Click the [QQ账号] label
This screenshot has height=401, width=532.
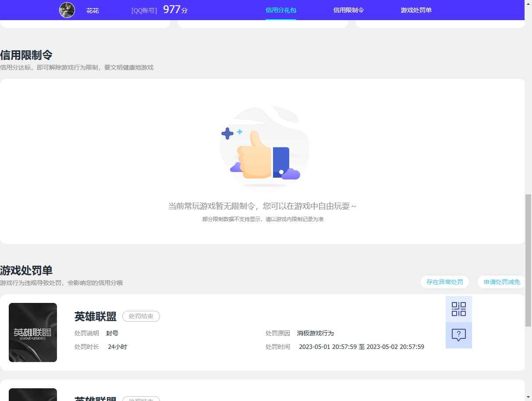(144, 11)
